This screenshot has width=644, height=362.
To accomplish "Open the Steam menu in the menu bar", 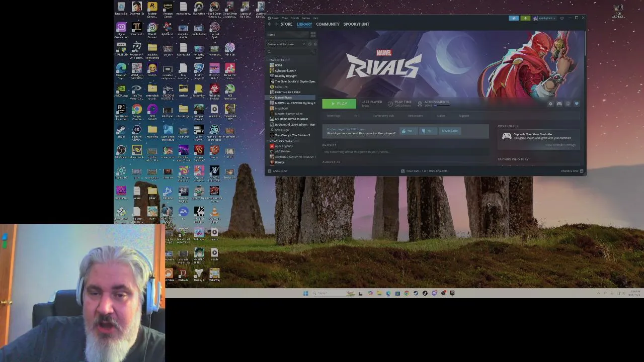I will [275, 18].
